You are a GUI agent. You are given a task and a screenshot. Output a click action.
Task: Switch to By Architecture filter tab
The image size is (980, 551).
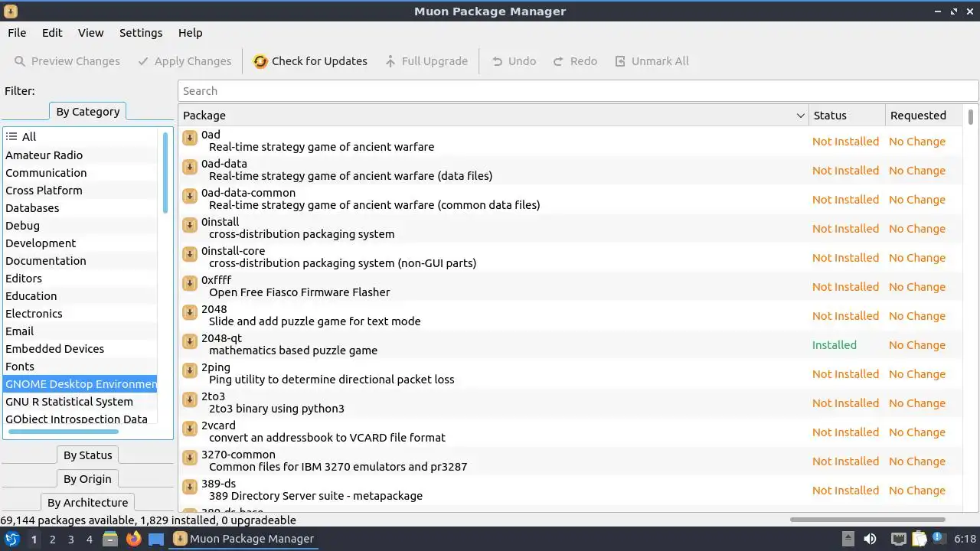click(88, 503)
